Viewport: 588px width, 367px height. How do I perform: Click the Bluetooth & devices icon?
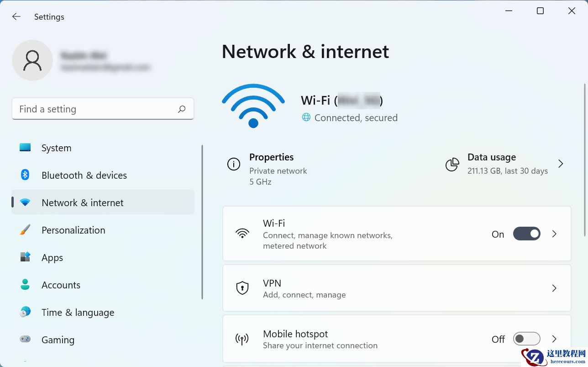25,175
